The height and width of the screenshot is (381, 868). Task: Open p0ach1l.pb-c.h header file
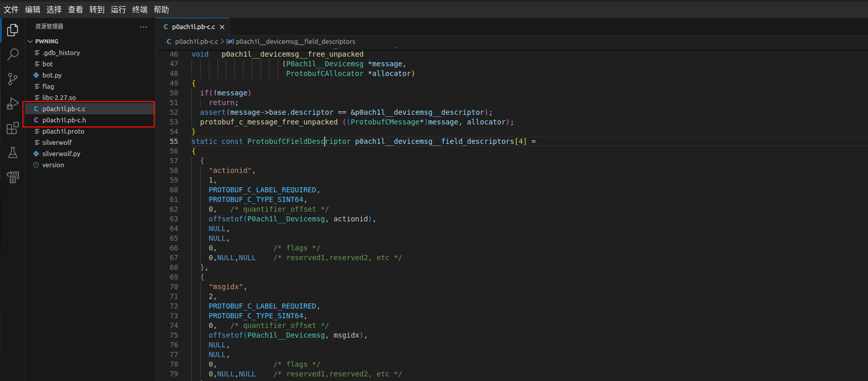(x=90, y=120)
